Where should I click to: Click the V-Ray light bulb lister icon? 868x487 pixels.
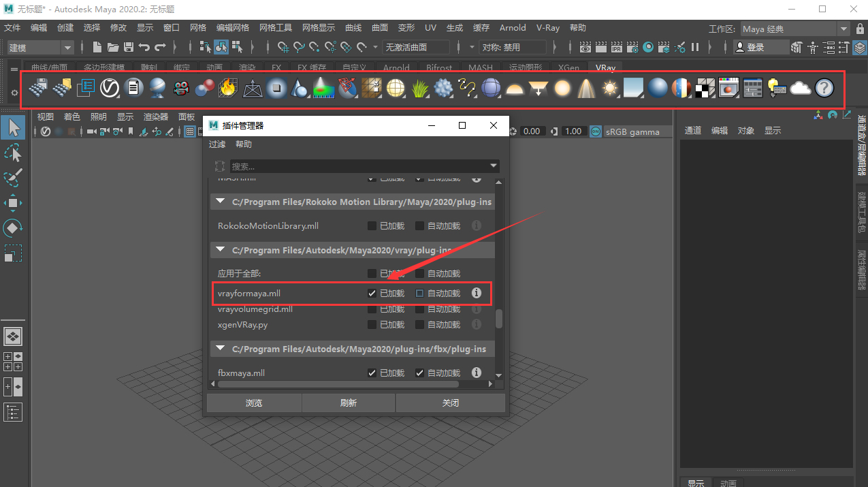tap(777, 88)
